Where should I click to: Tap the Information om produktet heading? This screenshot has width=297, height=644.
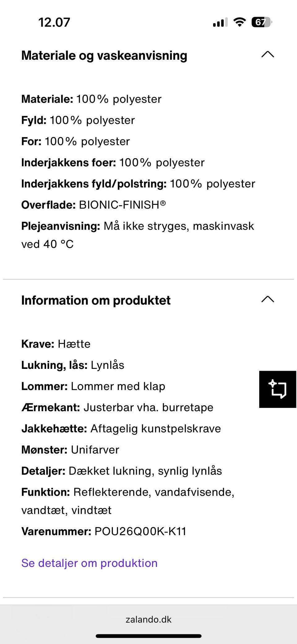click(96, 300)
